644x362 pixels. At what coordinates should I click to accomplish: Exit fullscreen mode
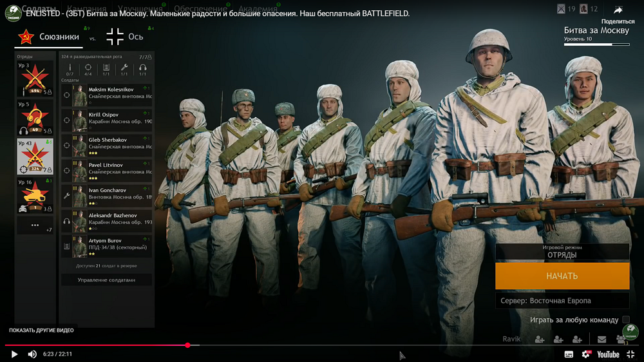(x=630, y=354)
